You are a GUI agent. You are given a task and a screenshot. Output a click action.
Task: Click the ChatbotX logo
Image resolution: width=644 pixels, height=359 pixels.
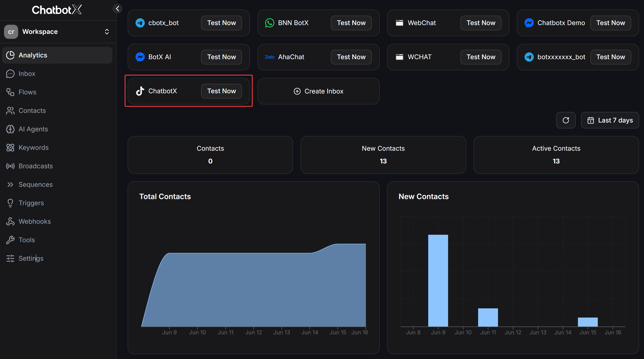57,9
